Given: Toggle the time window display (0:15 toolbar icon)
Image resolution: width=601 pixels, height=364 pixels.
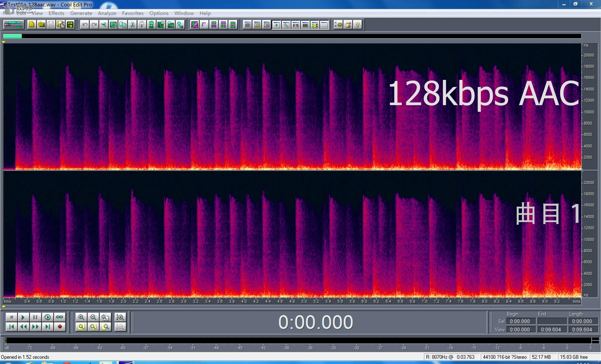Looking at the screenshot, I should 296,25.
